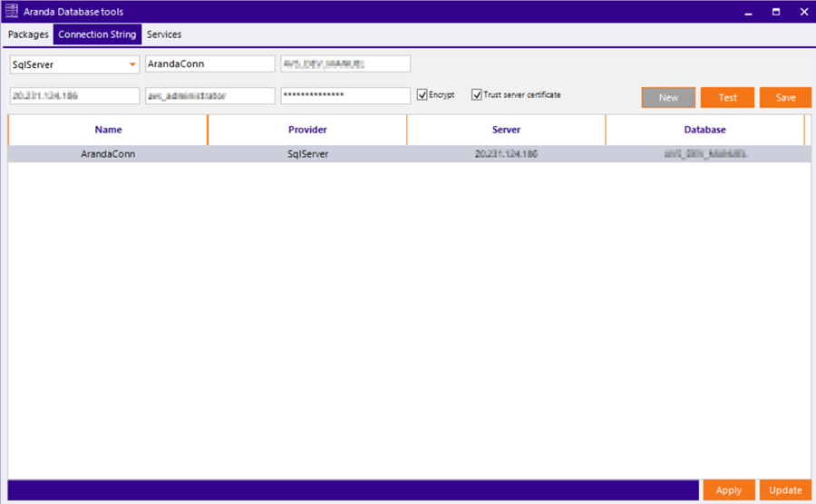Sort by the Server column header
The width and height of the screenshot is (816, 504).
pos(506,130)
